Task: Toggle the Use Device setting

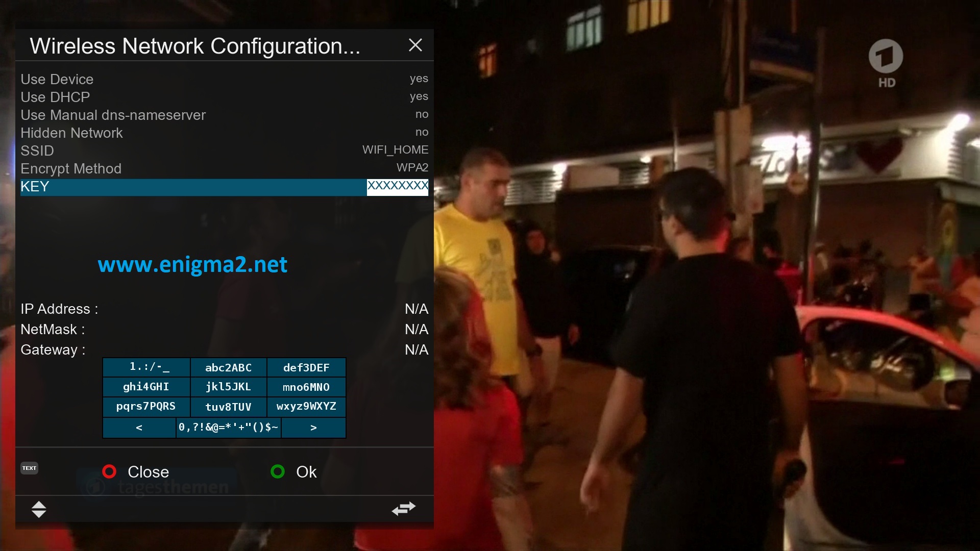Action: (x=225, y=79)
